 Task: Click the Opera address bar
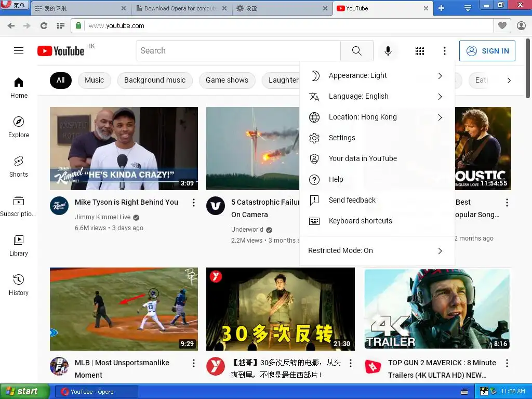tap(288, 26)
